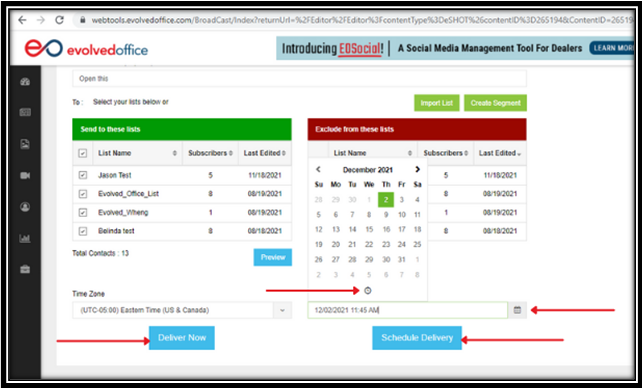Reload the page with the refresh icon
Viewport: 642px width, 388px height.
pos(59,20)
